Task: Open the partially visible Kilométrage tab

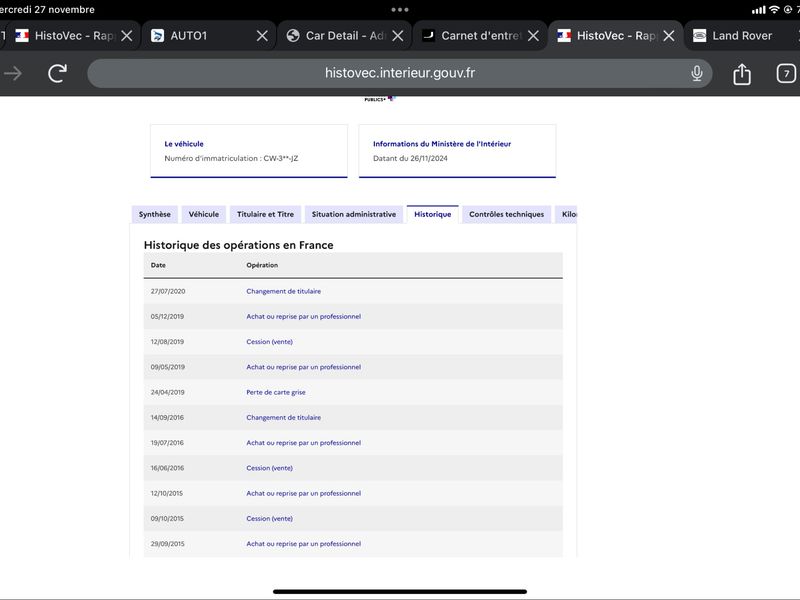Action: [x=566, y=214]
